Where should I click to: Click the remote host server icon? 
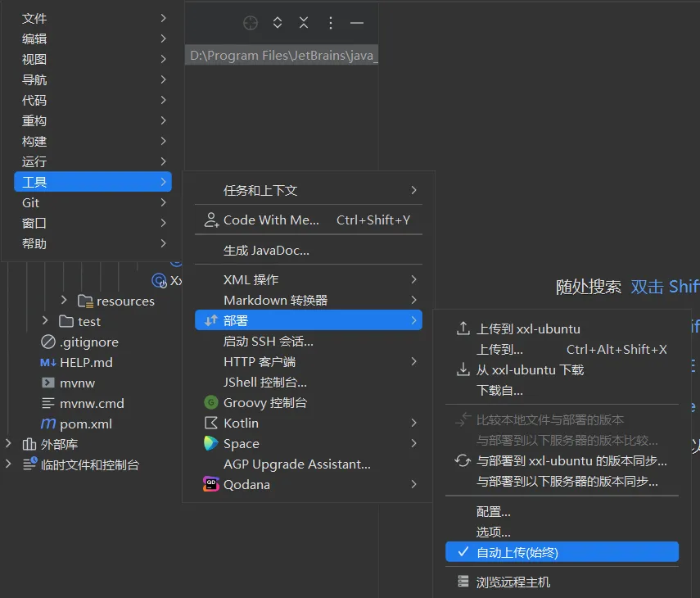tap(463, 582)
